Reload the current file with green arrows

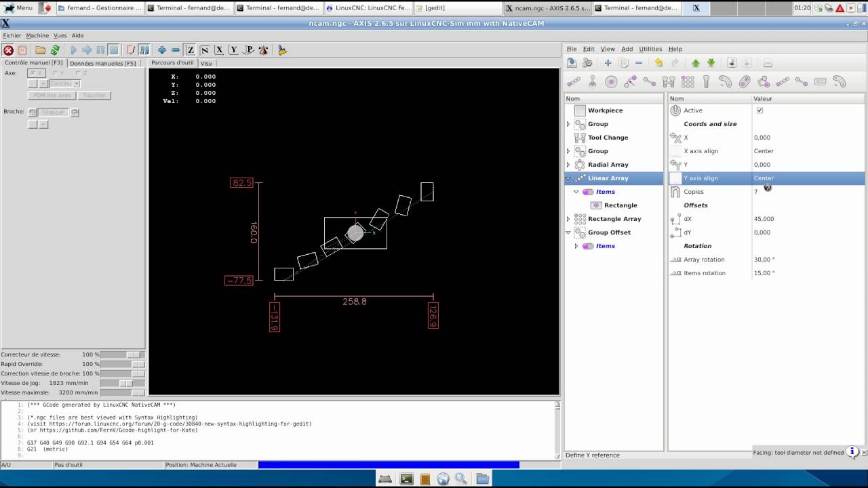pyautogui.click(x=55, y=50)
